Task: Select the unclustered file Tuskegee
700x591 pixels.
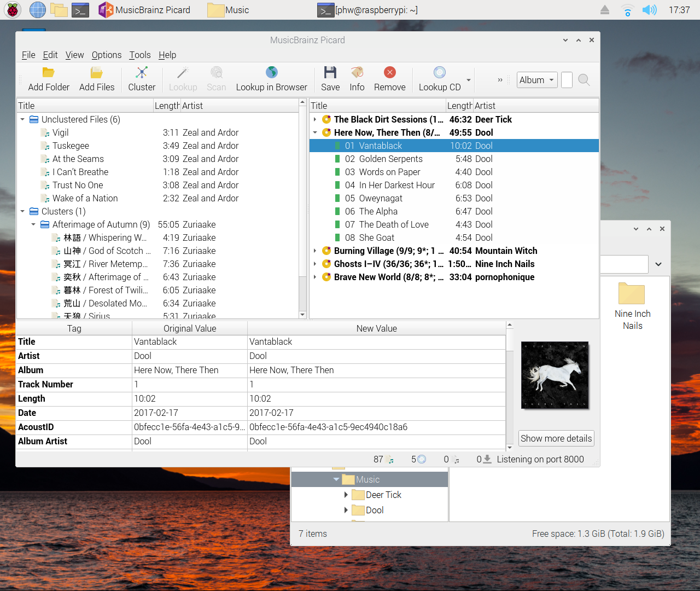Action: 158,146
